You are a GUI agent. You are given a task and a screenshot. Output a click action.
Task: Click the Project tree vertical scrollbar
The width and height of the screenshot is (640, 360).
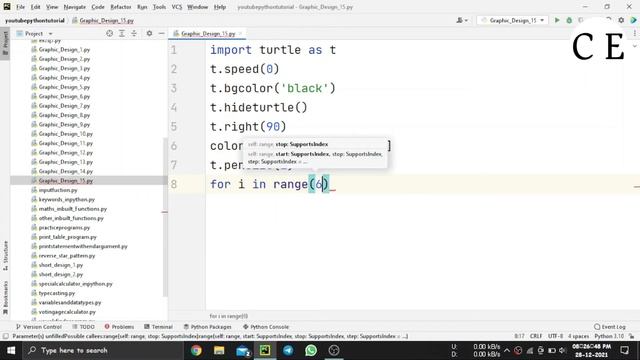(165, 217)
